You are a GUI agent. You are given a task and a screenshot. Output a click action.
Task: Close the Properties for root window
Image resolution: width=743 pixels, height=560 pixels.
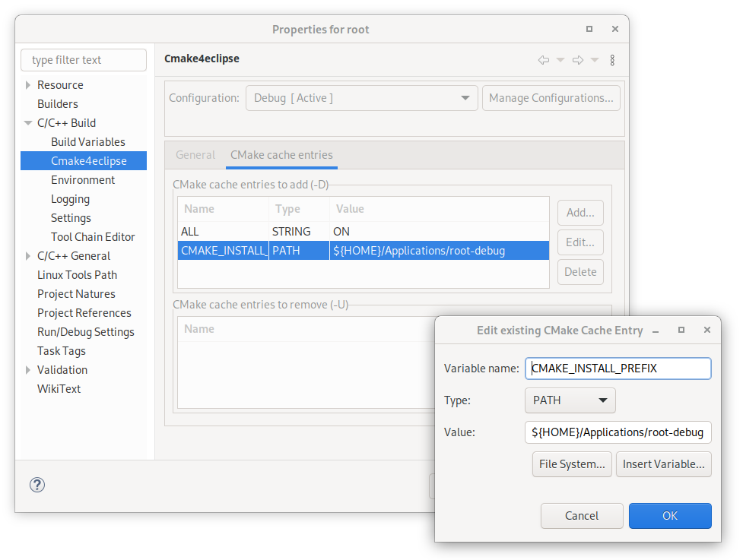pos(615,29)
